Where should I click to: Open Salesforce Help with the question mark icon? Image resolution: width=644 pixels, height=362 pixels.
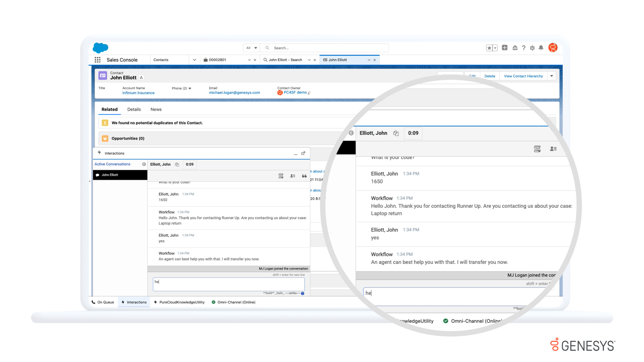pyautogui.click(x=524, y=48)
